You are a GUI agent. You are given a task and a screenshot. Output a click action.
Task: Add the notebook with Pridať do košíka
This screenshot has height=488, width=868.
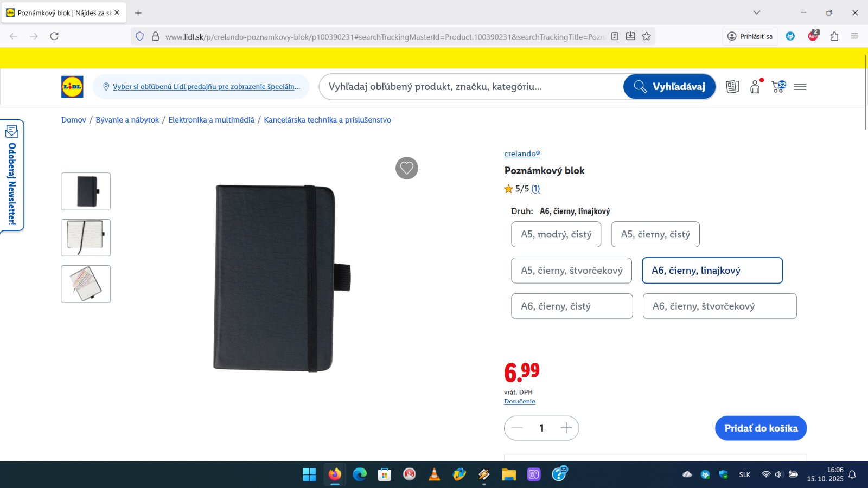tap(761, 428)
